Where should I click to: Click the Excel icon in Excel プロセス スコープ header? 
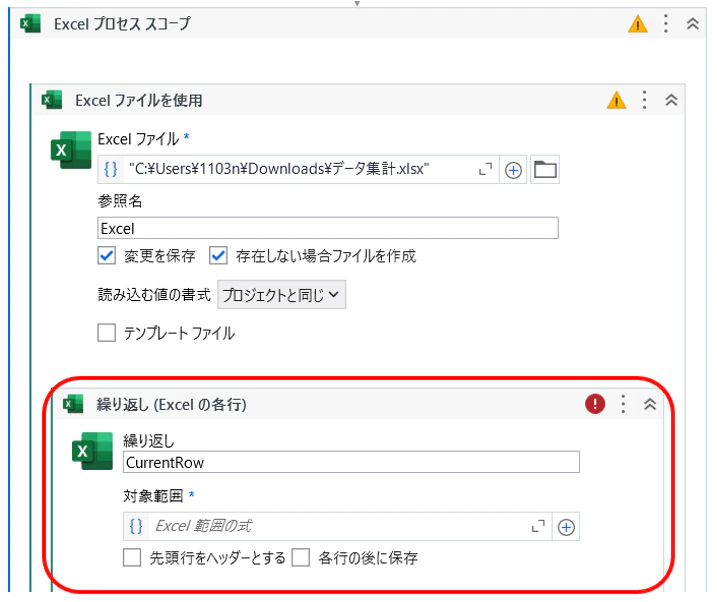pos(31,23)
